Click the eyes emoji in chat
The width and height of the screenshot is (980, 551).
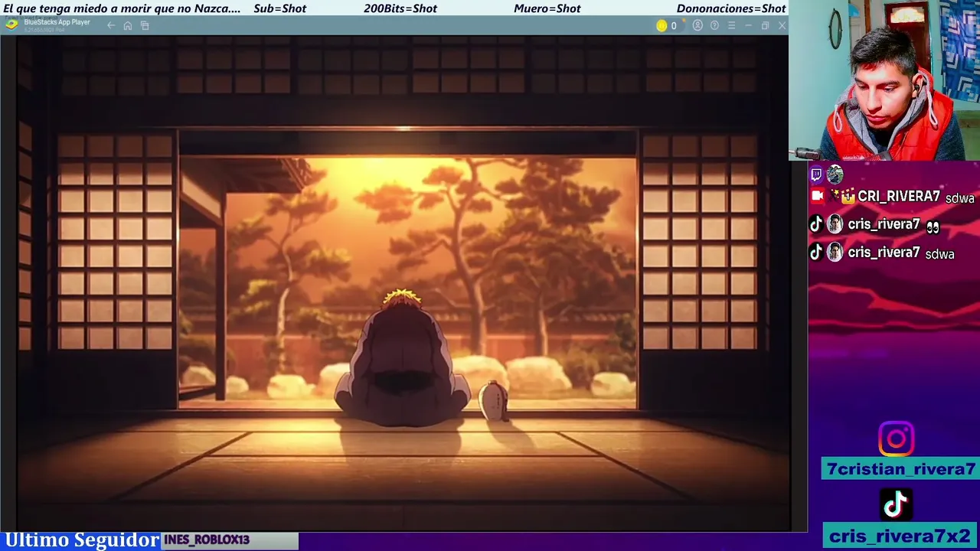(933, 227)
